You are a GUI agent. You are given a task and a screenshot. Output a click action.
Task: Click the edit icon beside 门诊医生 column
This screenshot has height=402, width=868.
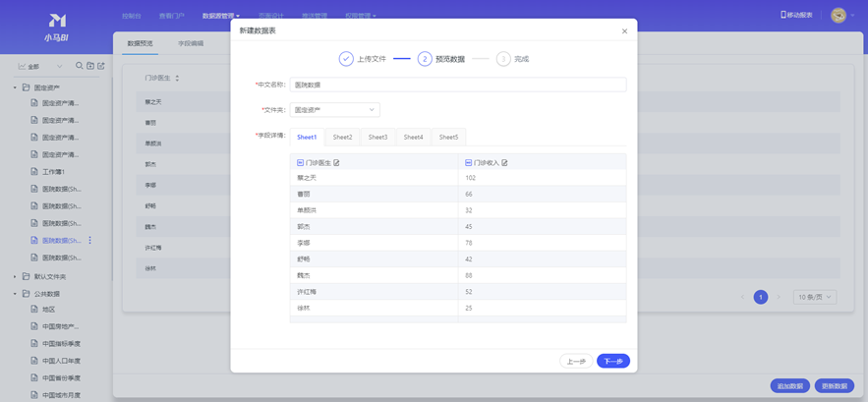point(337,163)
